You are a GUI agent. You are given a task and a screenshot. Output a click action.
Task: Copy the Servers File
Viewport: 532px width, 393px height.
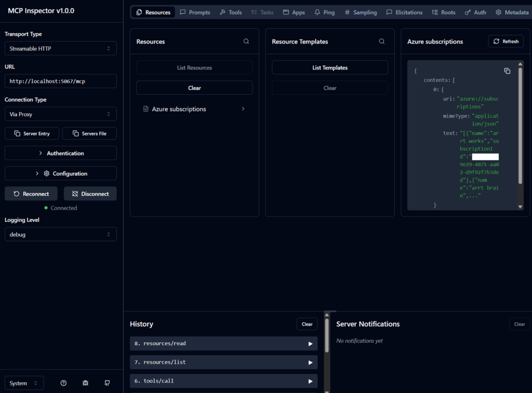point(89,133)
